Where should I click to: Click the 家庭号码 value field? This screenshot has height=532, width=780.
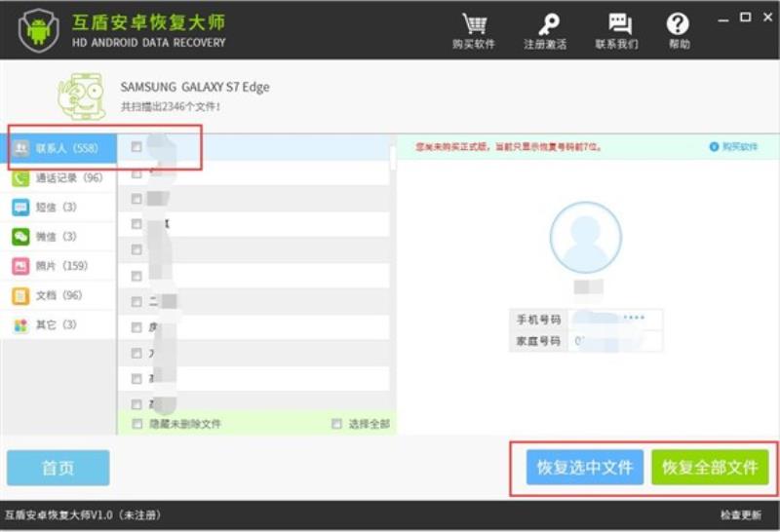click(x=615, y=341)
